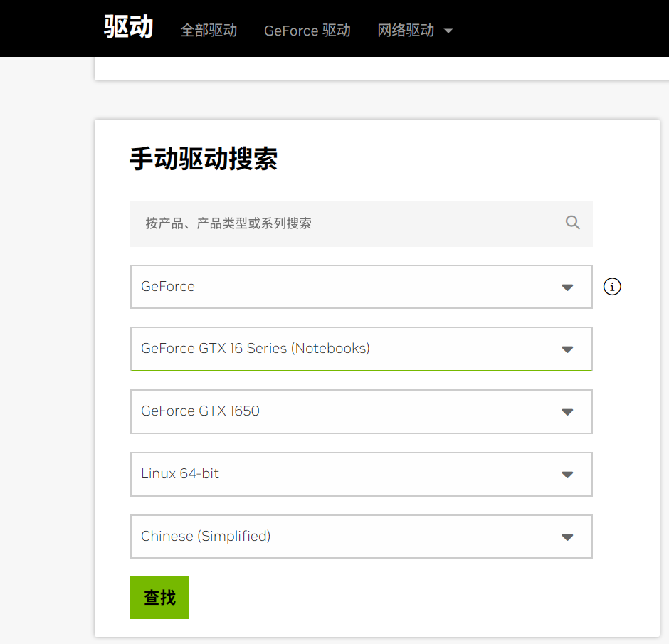This screenshot has height=644, width=669.
Task: Expand the GeForce GTX 16 Series (Notebooks) dropdown
Action: click(361, 349)
